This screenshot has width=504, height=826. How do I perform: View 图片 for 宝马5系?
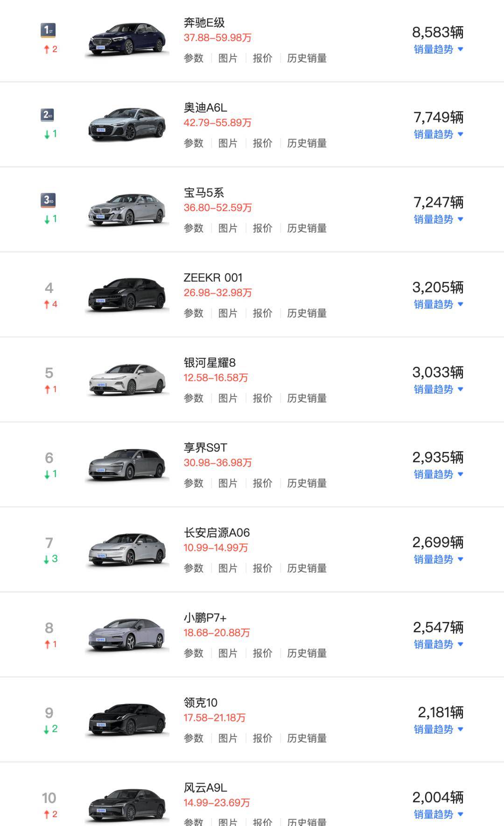pyautogui.click(x=228, y=228)
